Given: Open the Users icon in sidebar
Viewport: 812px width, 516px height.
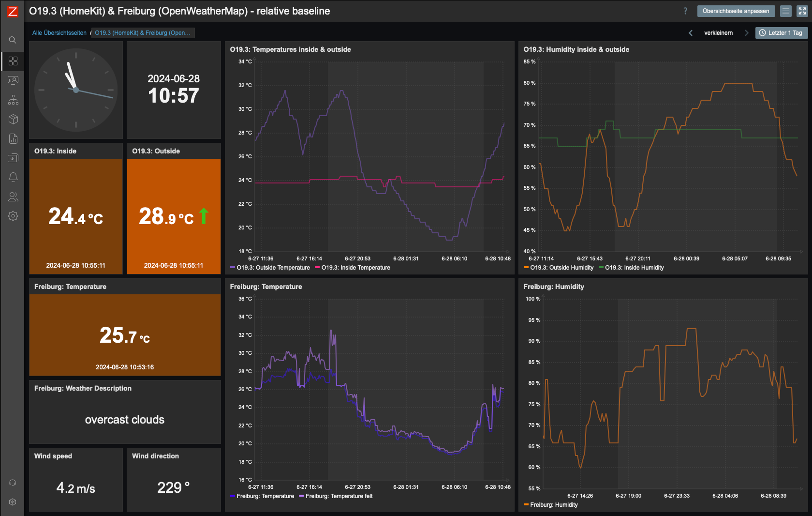Looking at the screenshot, I should [13, 197].
